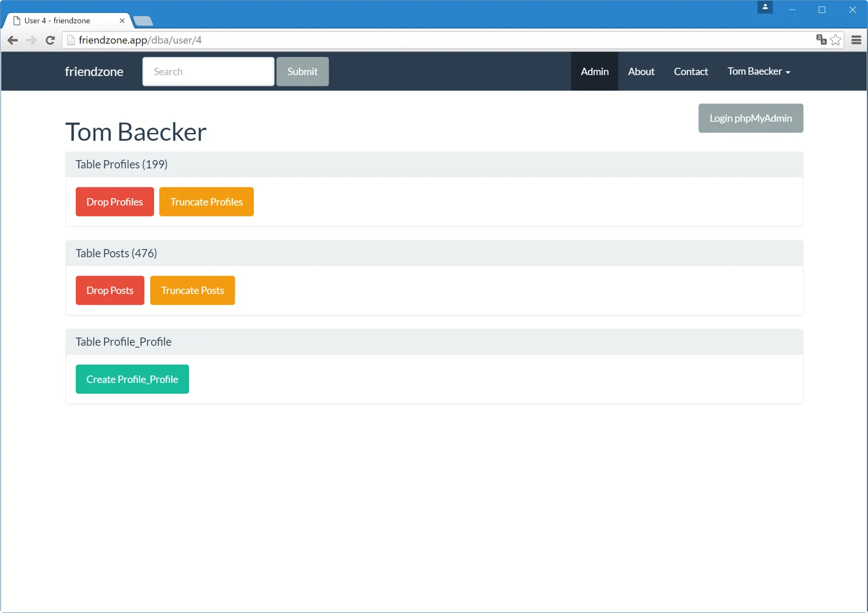The image size is (868, 613).
Task: Click the page icon beside the URL
Action: tap(71, 40)
